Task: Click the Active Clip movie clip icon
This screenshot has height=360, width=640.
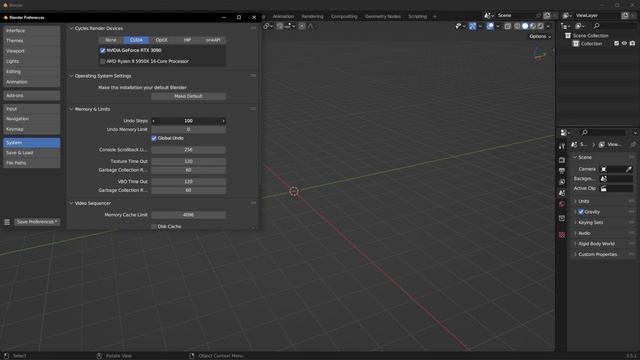Action: [603, 189]
